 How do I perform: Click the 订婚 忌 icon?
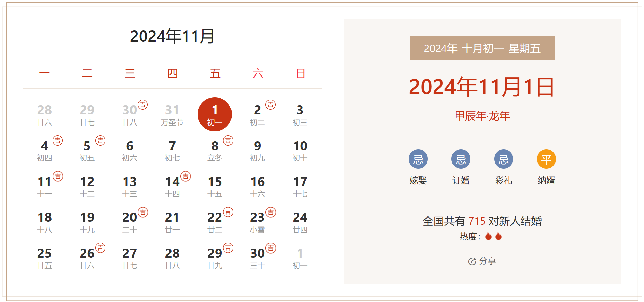461,159
